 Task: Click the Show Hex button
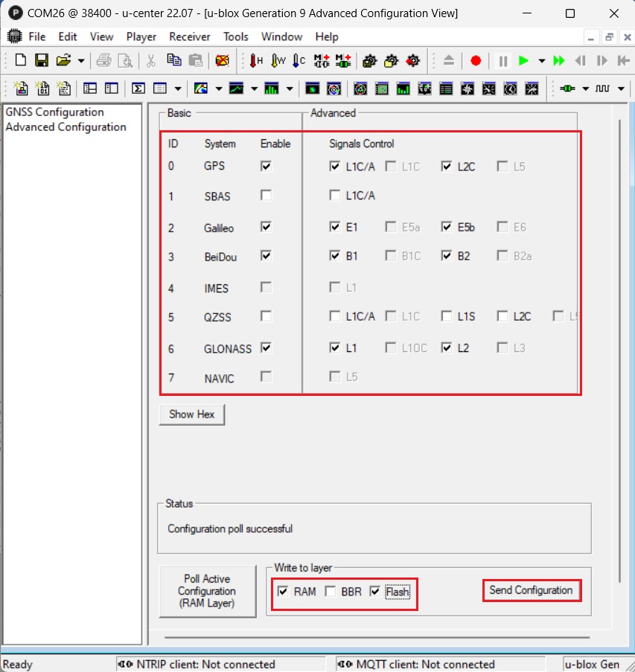click(x=191, y=415)
